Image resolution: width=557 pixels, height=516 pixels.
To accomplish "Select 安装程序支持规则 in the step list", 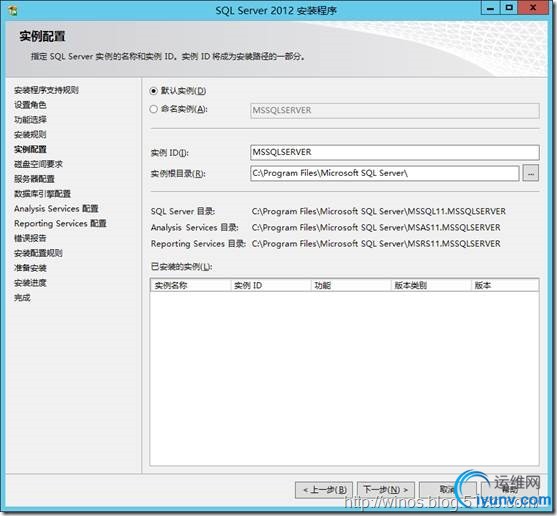I will tap(47, 90).
